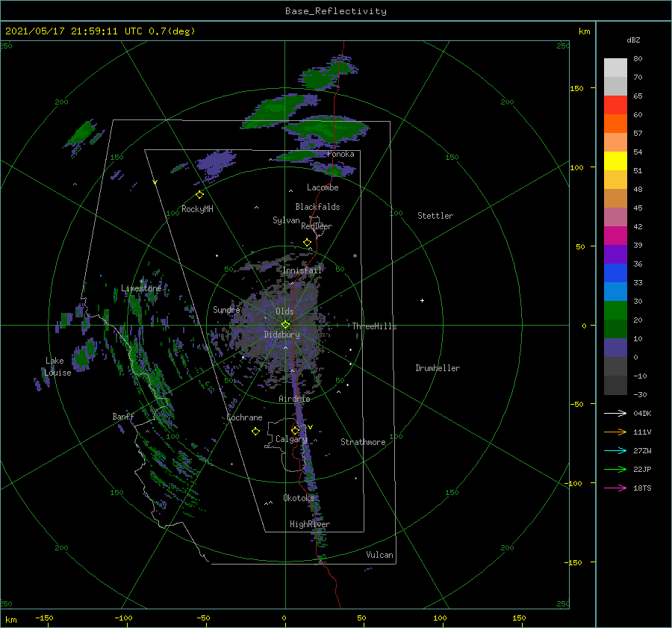Select the lightest grey 80 dBZ swatch

[615, 67]
